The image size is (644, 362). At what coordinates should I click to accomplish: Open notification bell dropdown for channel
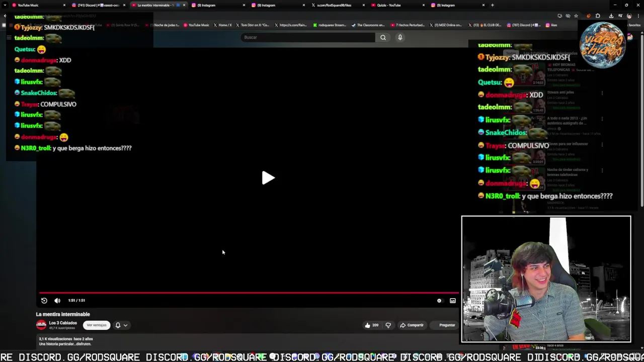tap(121, 325)
